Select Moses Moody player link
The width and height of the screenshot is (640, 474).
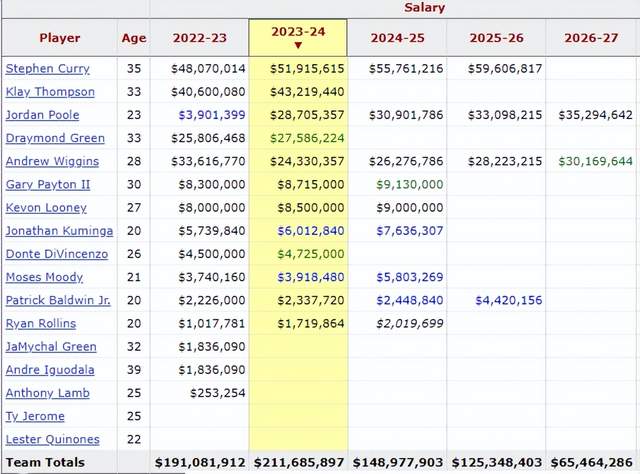tap(44, 277)
